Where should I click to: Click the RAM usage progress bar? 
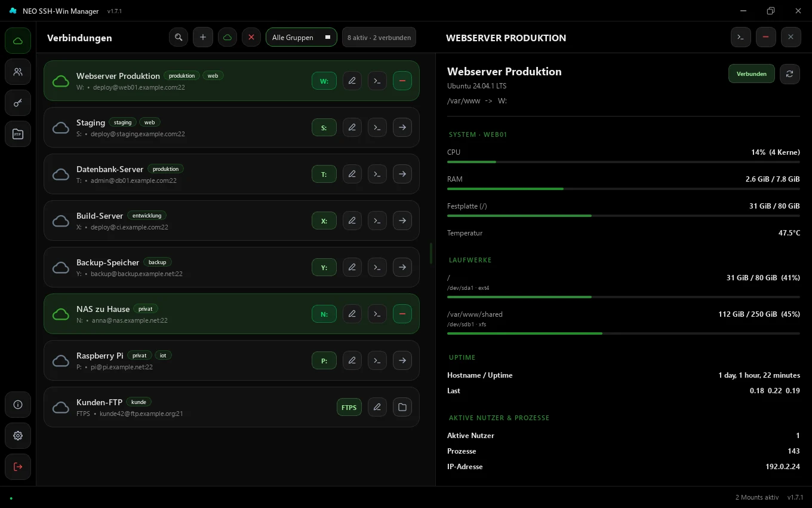tap(623, 189)
